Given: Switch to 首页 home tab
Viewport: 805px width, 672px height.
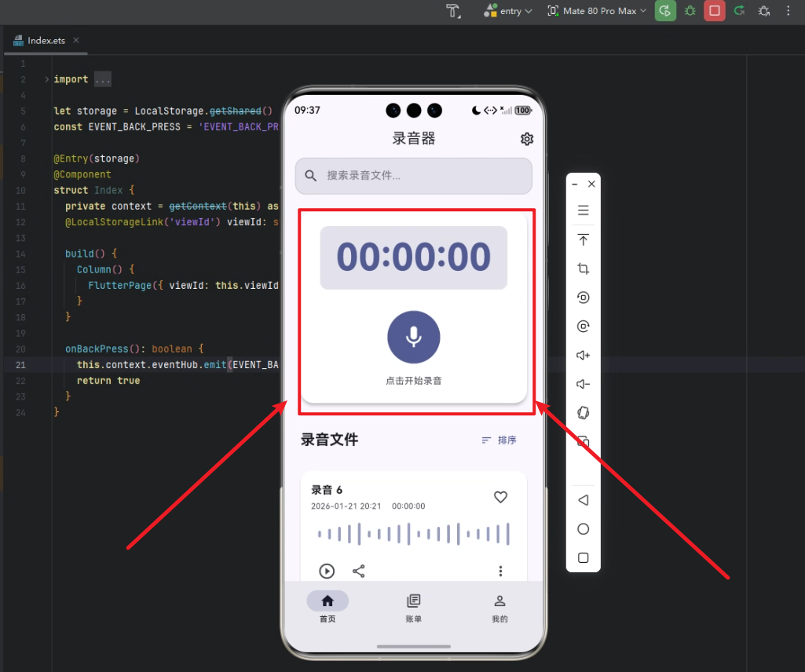Looking at the screenshot, I should tap(327, 607).
